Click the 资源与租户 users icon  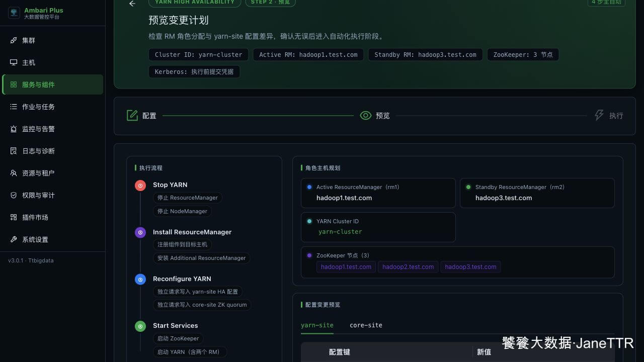14,173
